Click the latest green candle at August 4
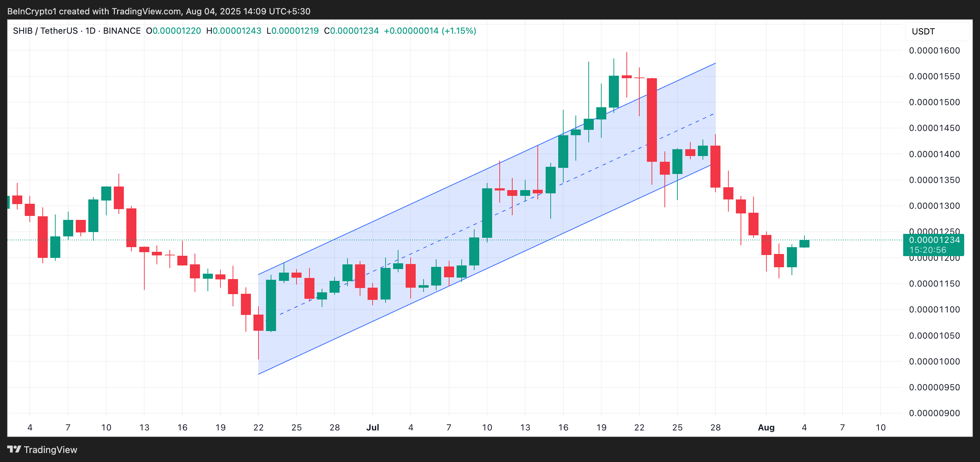Image resolution: width=980 pixels, height=462 pixels. tap(804, 244)
